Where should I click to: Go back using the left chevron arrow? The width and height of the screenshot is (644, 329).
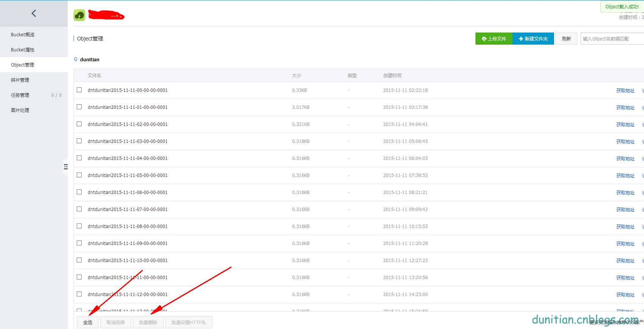point(34,14)
